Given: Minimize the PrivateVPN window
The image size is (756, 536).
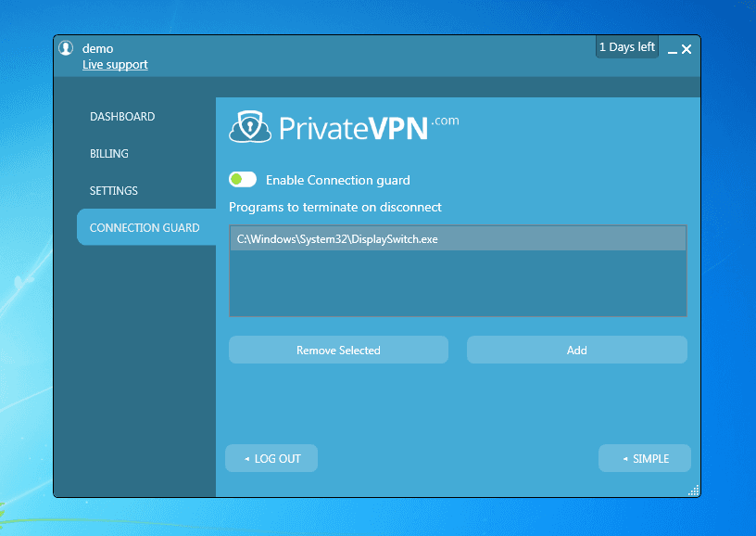Looking at the screenshot, I should [x=673, y=50].
